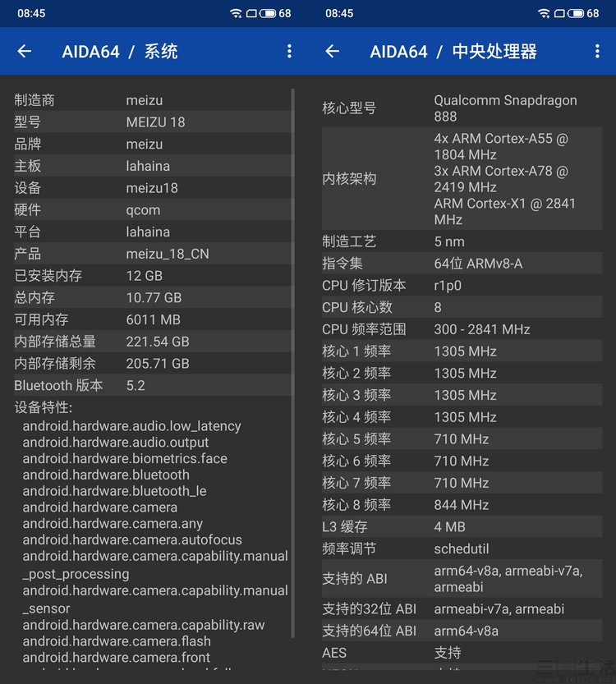Select the 支持的 ABI label
Viewport: 616px width, 684px height.
pyautogui.click(x=355, y=579)
